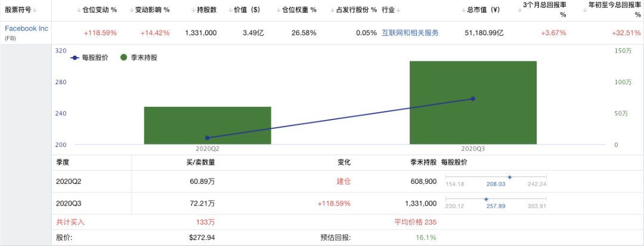This screenshot has width=644, height=246.
Task: Click the 2020Q2 price range marker 208.03
Action: tap(510, 177)
